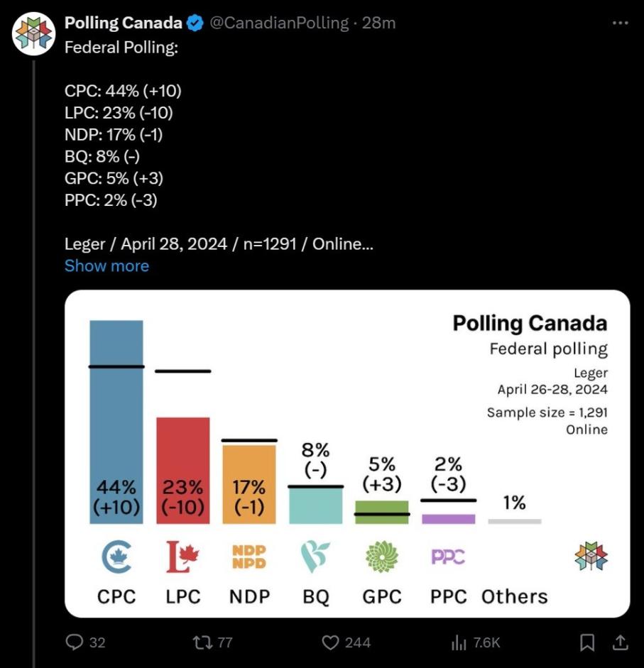Click the 28m timestamp
Screen dimensions: 644x668
coord(378,23)
